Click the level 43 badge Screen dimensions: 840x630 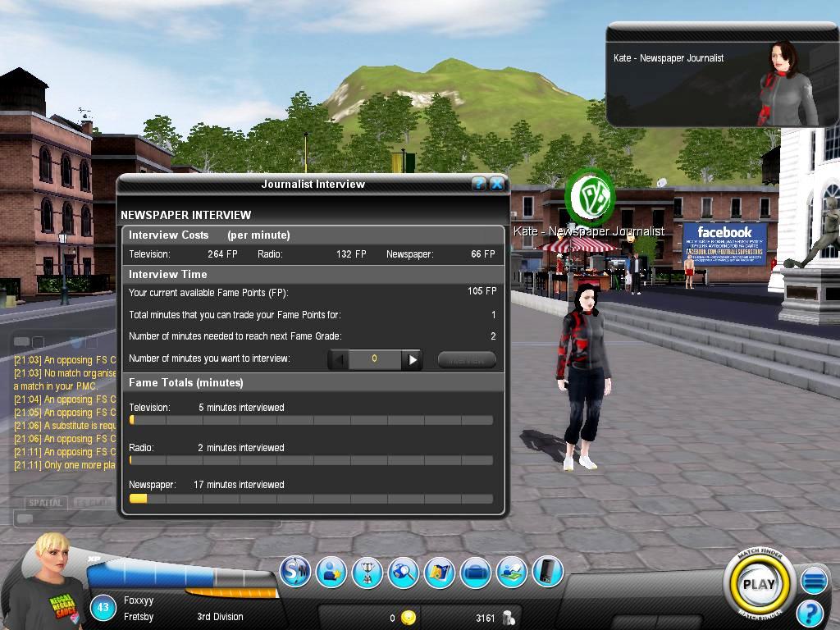tap(103, 609)
